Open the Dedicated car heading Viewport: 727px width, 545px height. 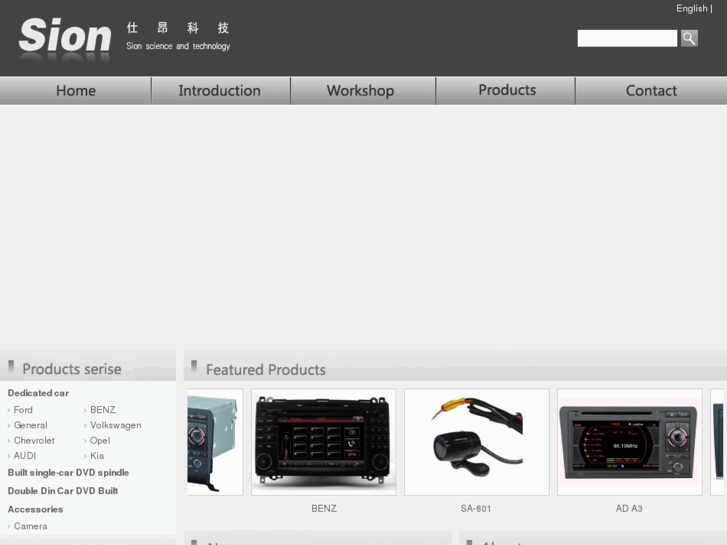(x=38, y=393)
